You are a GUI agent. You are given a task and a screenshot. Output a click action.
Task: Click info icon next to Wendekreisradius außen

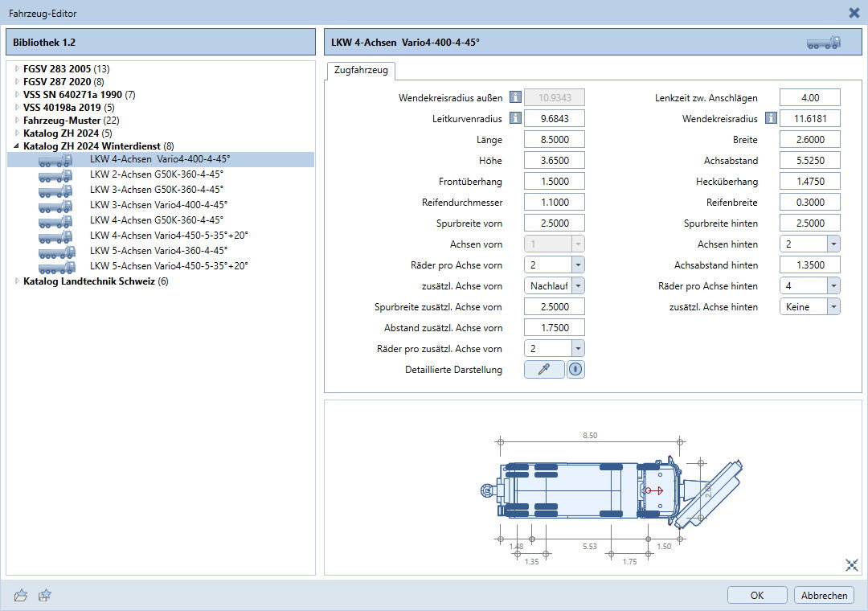(x=515, y=98)
